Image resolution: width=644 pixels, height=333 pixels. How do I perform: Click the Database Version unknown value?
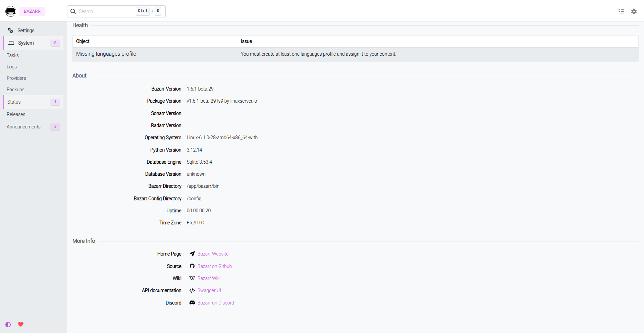click(x=196, y=174)
